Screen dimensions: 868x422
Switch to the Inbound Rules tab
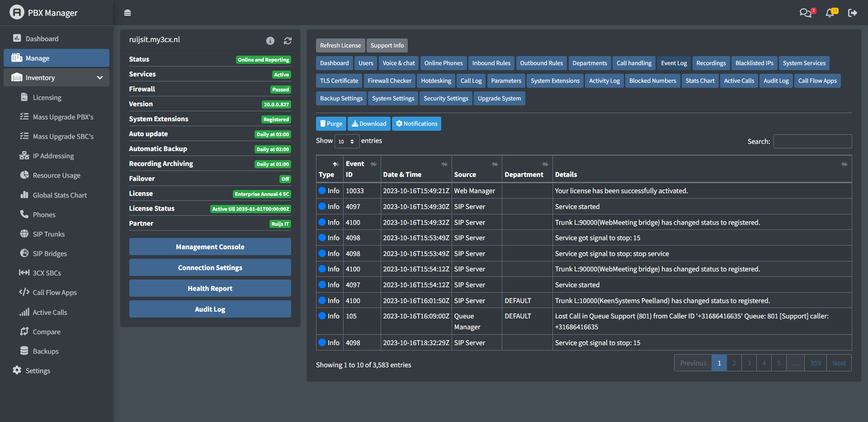491,63
